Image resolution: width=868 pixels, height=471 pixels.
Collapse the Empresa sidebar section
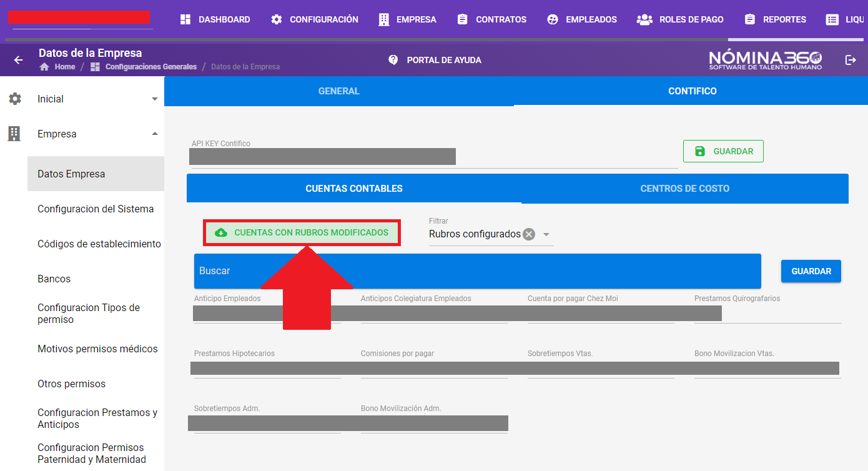coord(155,134)
